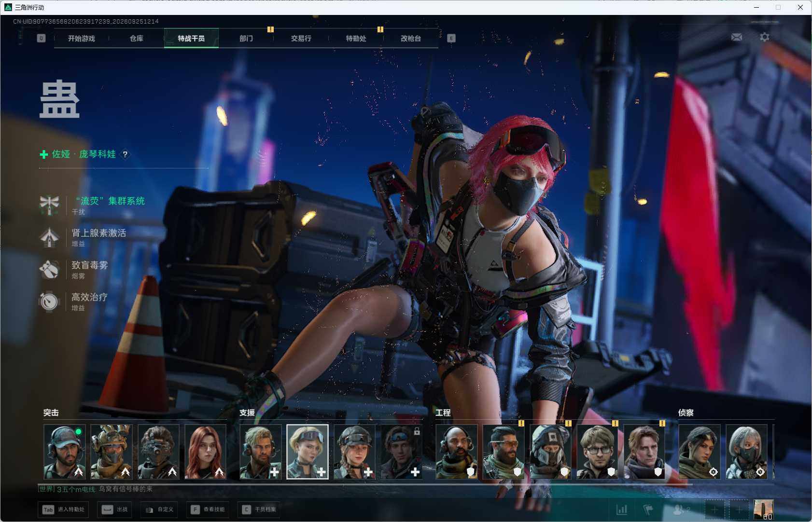Click the Q previous-tab key icon
This screenshot has height=522, width=812.
point(41,38)
